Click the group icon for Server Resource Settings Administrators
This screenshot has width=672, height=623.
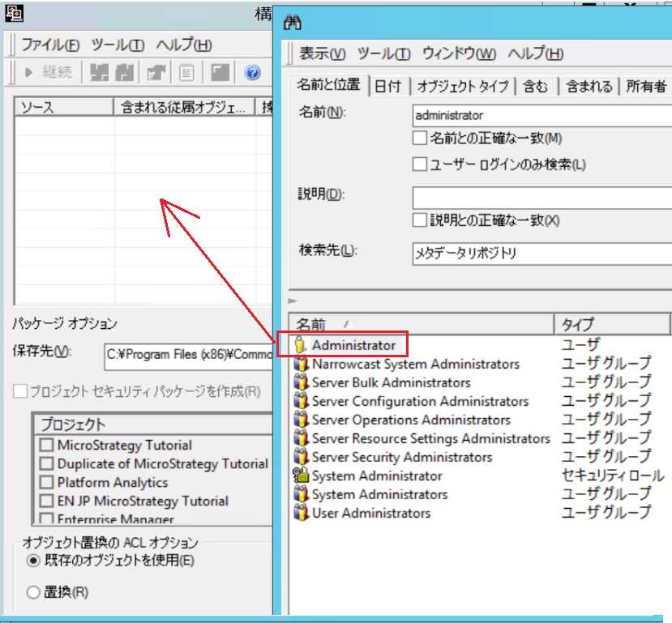click(301, 438)
